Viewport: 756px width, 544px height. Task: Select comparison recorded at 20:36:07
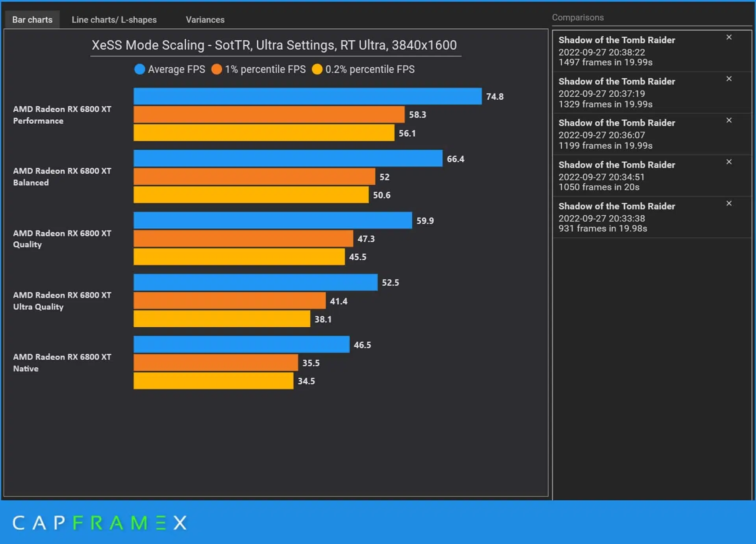coord(652,134)
